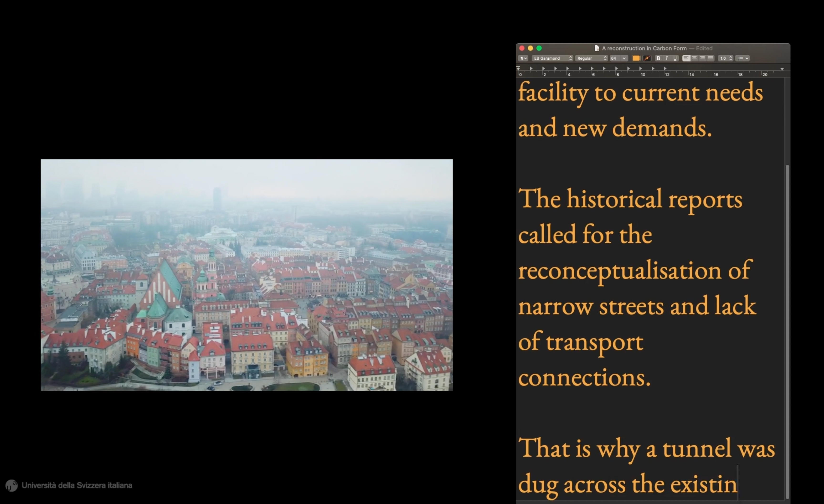Open EB Garamond font family dropdown
The image size is (824, 504).
(552, 58)
